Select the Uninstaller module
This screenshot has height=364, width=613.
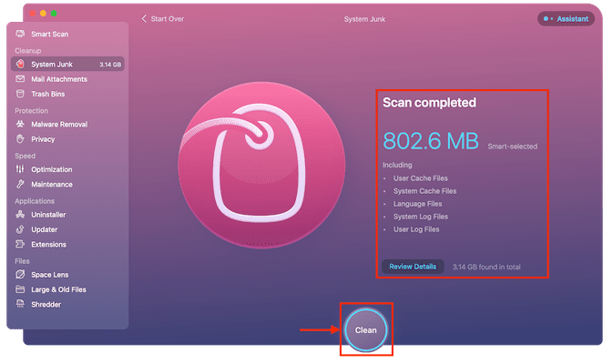(67, 215)
